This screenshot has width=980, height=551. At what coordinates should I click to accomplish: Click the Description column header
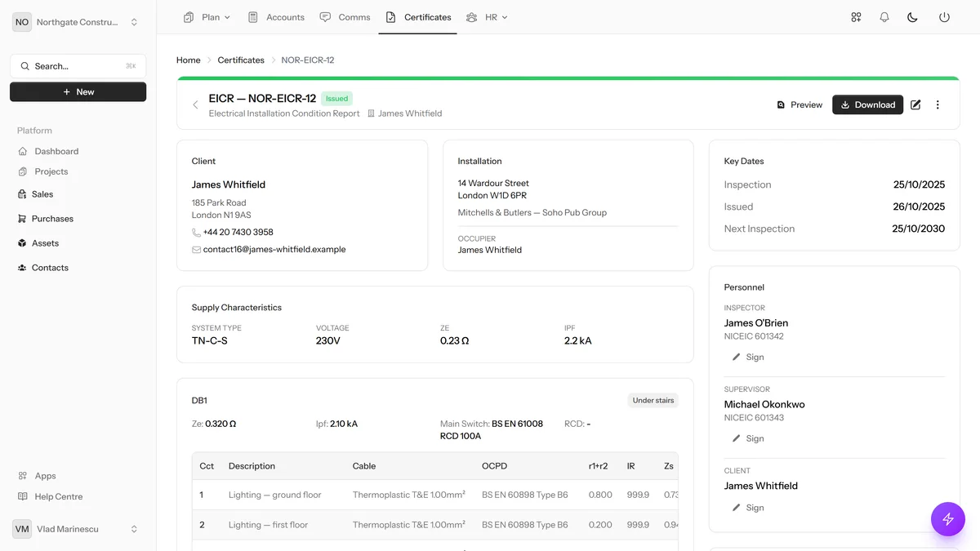coord(252,466)
